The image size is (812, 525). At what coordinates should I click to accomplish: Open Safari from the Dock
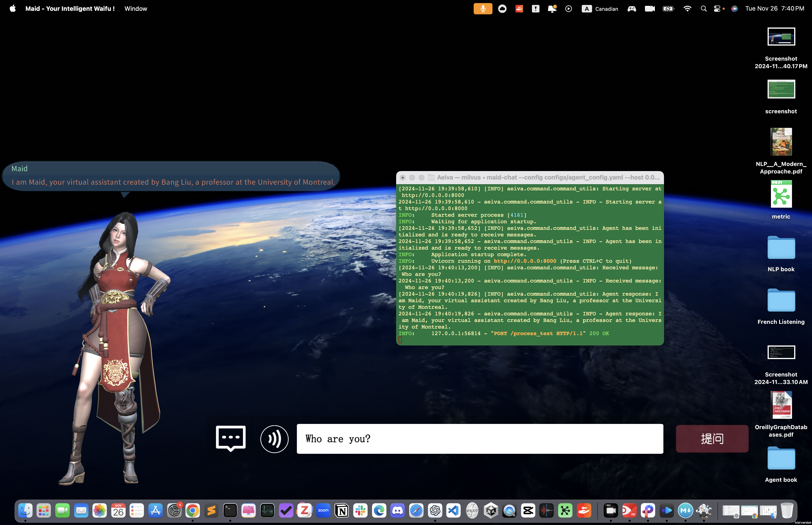[x=416, y=510]
